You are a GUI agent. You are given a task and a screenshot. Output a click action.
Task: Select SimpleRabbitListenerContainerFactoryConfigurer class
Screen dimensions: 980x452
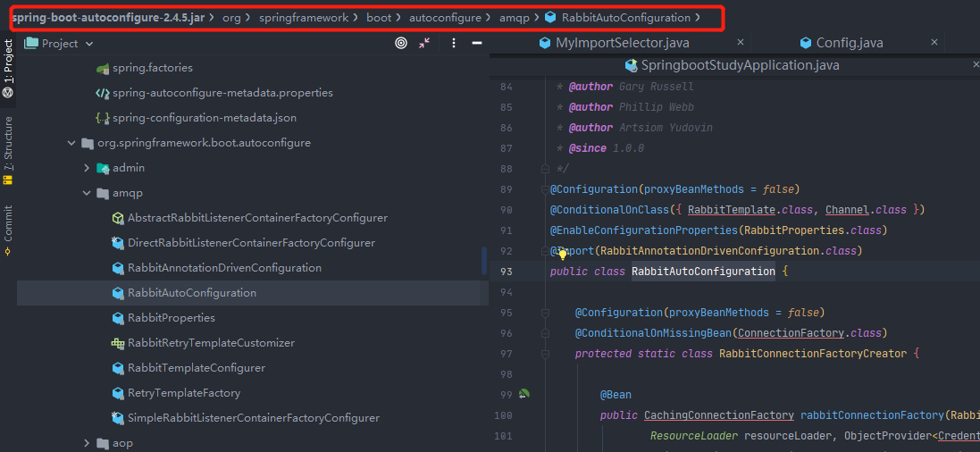[x=253, y=418]
